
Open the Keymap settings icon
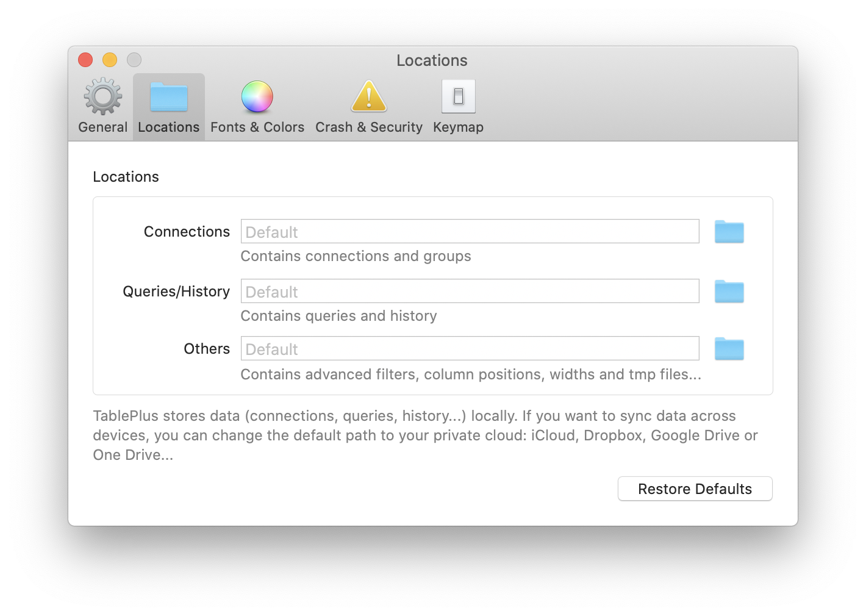click(x=458, y=96)
